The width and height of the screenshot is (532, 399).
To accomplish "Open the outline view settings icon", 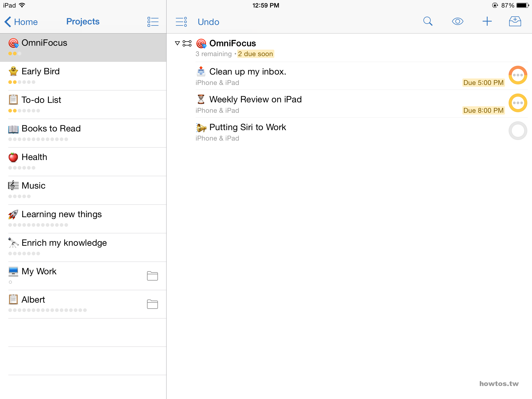I will pos(181,22).
